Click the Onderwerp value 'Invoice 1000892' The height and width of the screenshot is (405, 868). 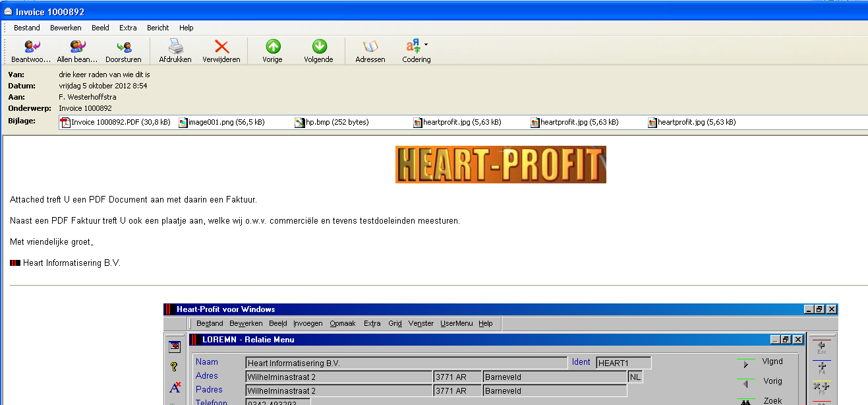tap(85, 108)
